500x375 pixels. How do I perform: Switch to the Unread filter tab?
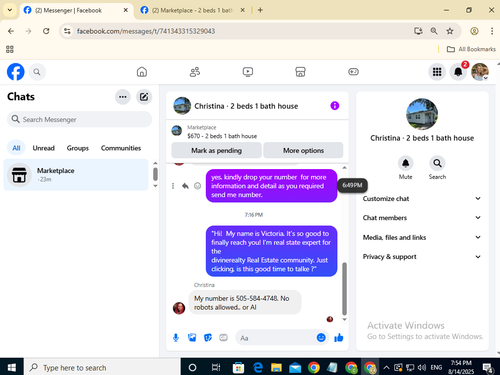(x=44, y=148)
